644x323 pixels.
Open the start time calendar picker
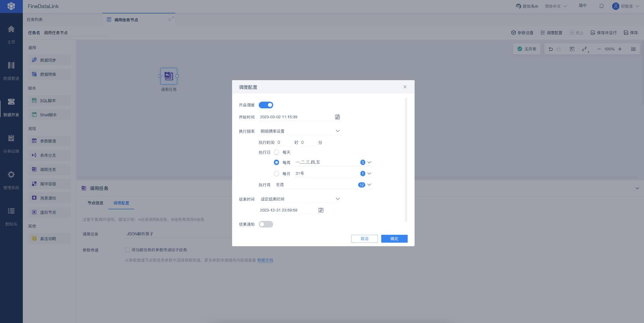[x=337, y=117]
